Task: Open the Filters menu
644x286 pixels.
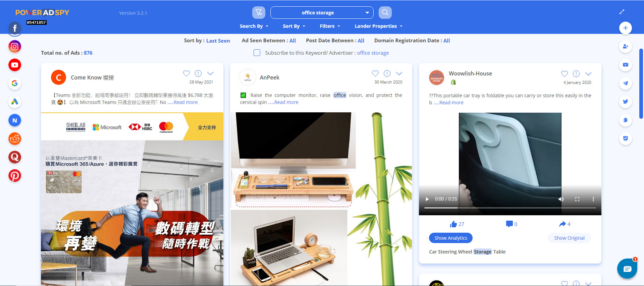Action: click(x=330, y=26)
